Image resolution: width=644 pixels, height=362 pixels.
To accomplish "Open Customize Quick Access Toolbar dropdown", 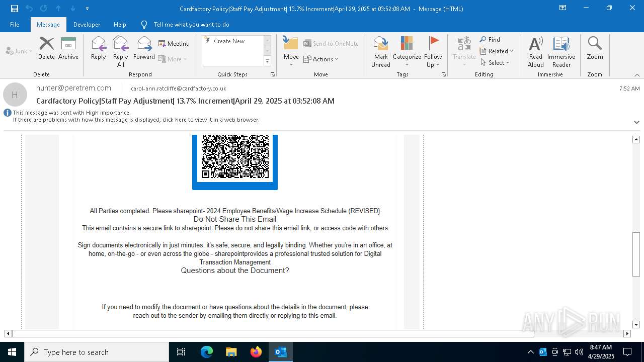I will coord(87,9).
